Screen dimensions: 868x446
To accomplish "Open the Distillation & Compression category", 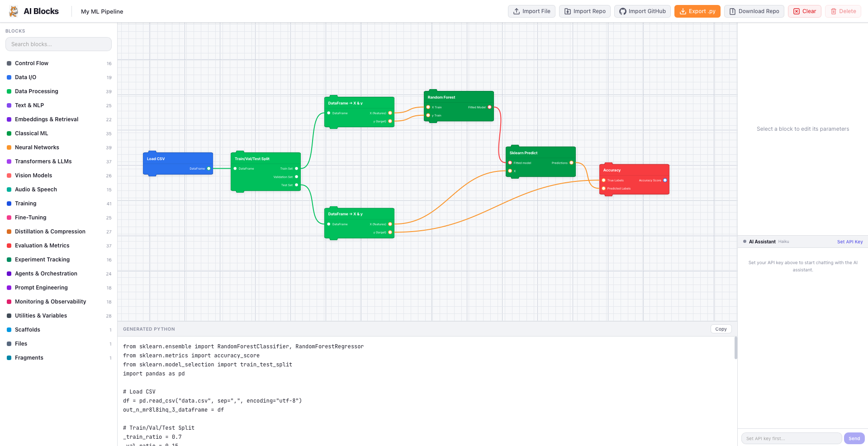I will click(x=59, y=232).
